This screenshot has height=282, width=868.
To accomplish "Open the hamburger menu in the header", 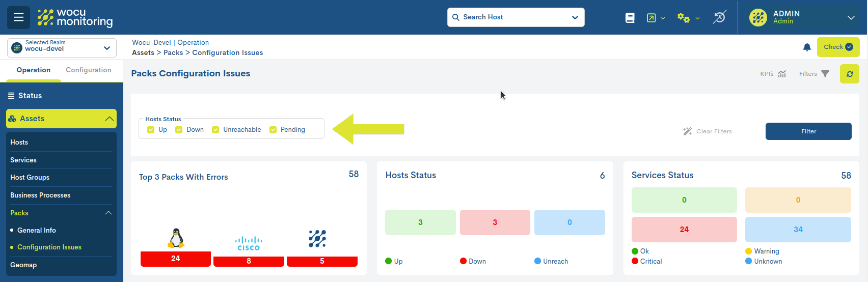I will click(x=18, y=17).
